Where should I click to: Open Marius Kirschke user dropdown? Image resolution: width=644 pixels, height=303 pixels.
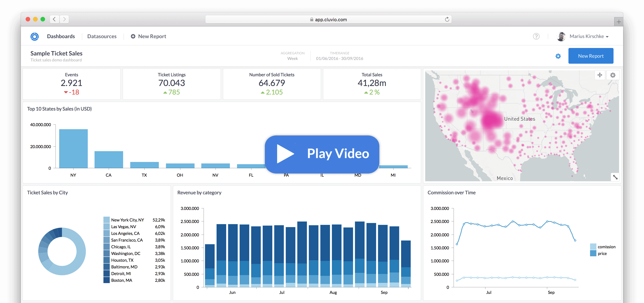click(x=589, y=36)
